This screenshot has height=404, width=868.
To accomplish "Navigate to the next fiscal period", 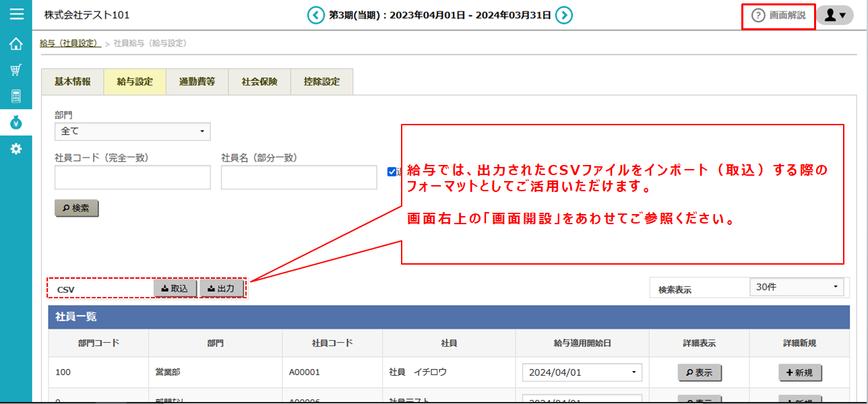I will pyautogui.click(x=565, y=14).
